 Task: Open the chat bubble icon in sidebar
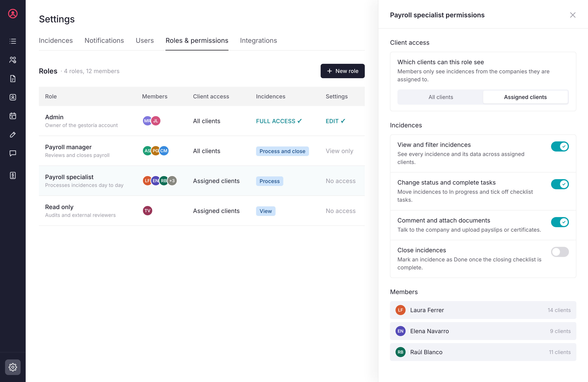13,153
